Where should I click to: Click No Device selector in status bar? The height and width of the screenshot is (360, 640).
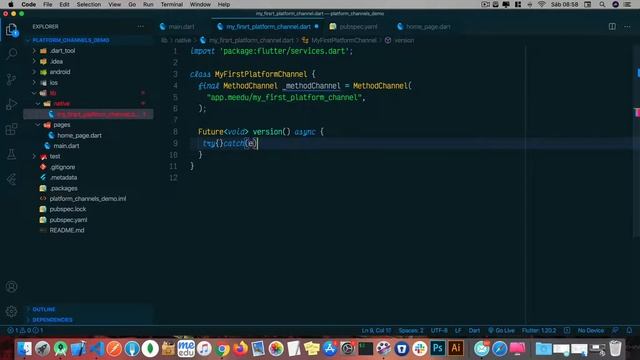click(x=590, y=330)
